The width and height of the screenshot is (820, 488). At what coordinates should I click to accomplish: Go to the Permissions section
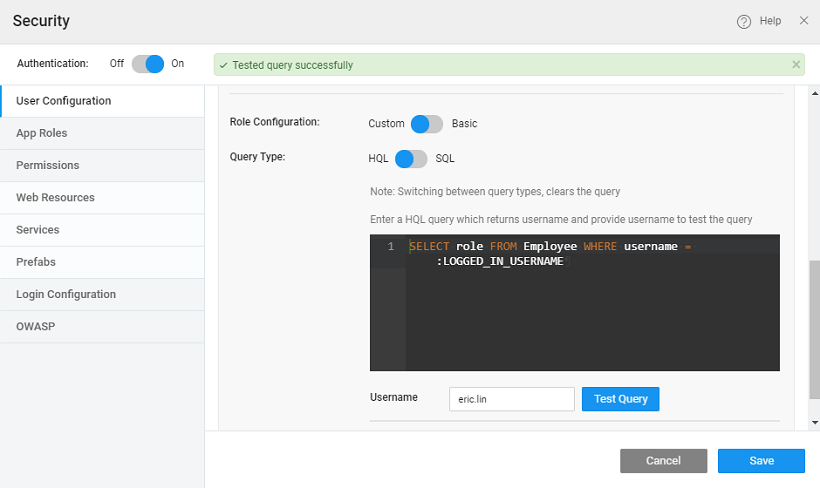point(47,165)
